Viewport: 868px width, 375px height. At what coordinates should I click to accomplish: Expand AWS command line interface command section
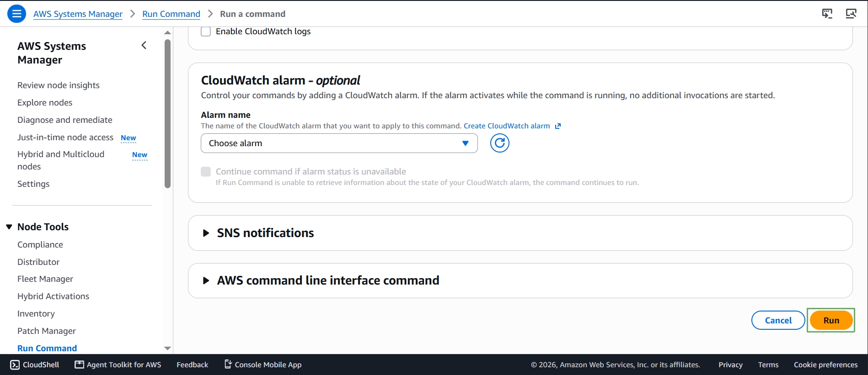[206, 280]
